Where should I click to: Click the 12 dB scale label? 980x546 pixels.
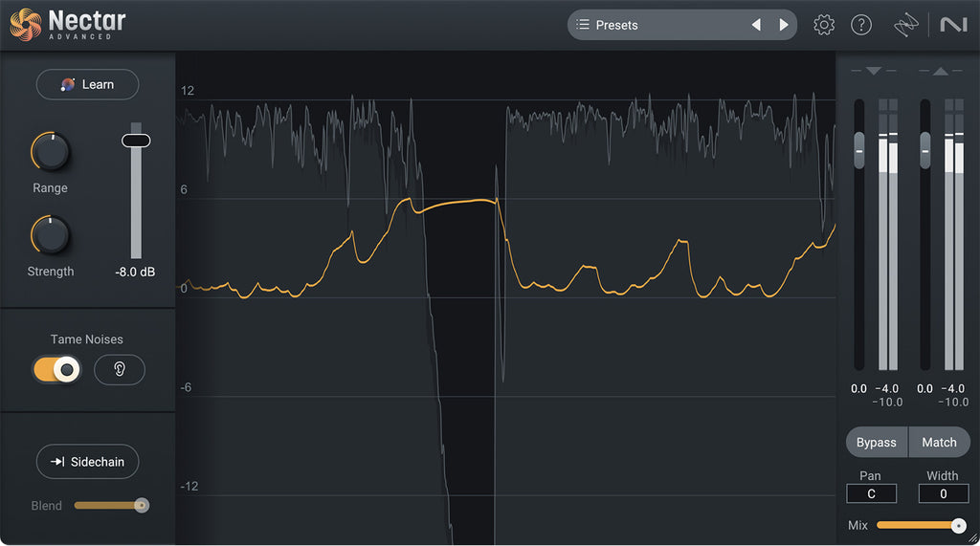tap(187, 91)
